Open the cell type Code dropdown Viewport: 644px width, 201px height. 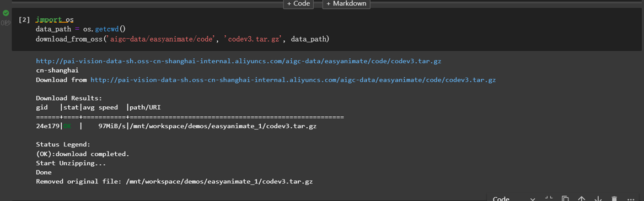click(x=513, y=199)
